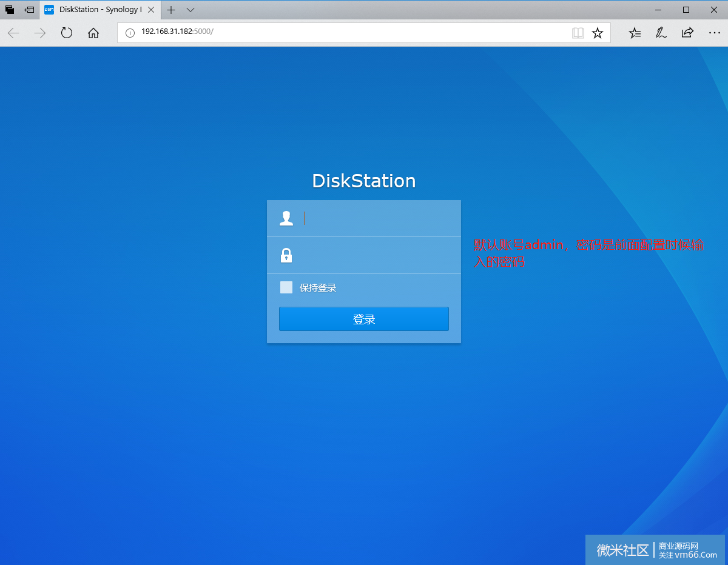
Task: Open a new tab with plus button
Action: [171, 10]
